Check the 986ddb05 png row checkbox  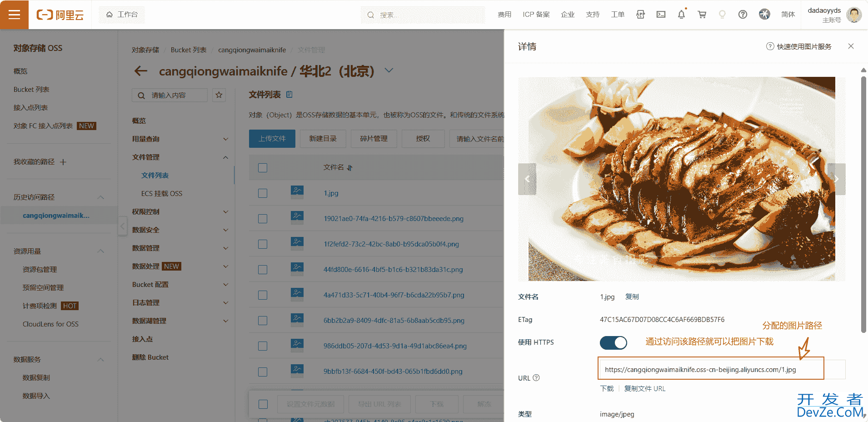click(x=263, y=346)
